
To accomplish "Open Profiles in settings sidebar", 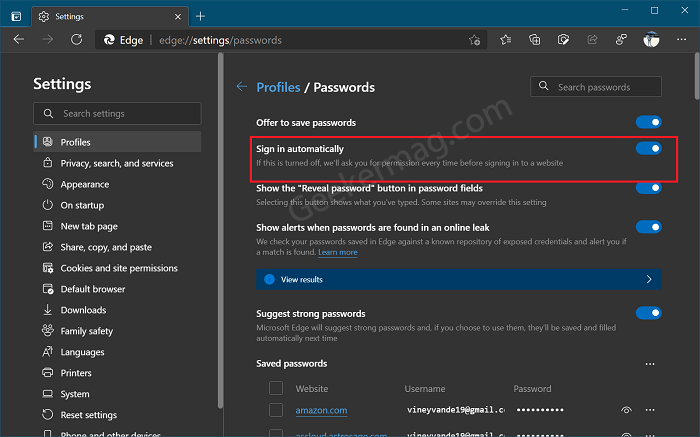I will 117,142.
